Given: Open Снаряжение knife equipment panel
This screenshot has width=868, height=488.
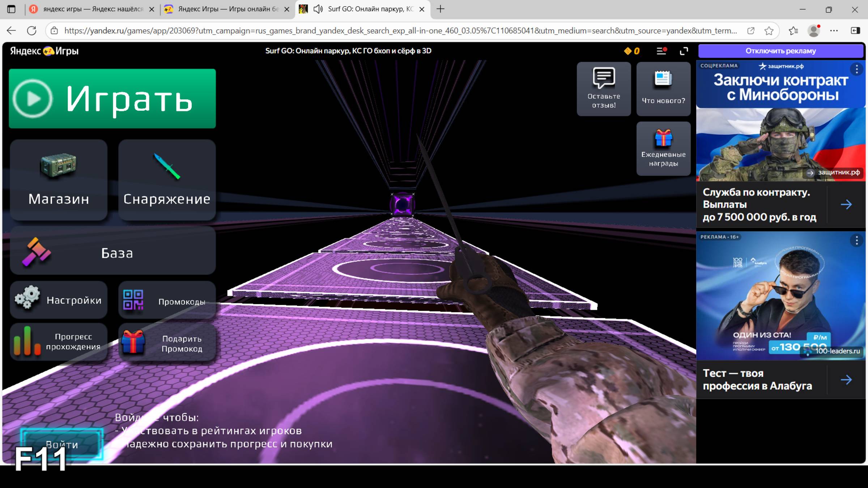Looking at the screenshot, I should pos(167,180).
